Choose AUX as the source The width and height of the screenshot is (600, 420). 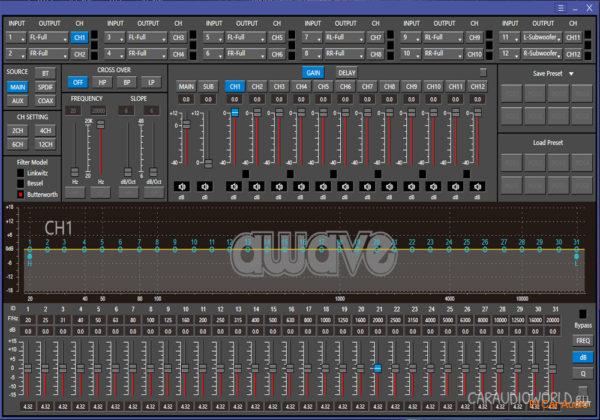[18, 101]
